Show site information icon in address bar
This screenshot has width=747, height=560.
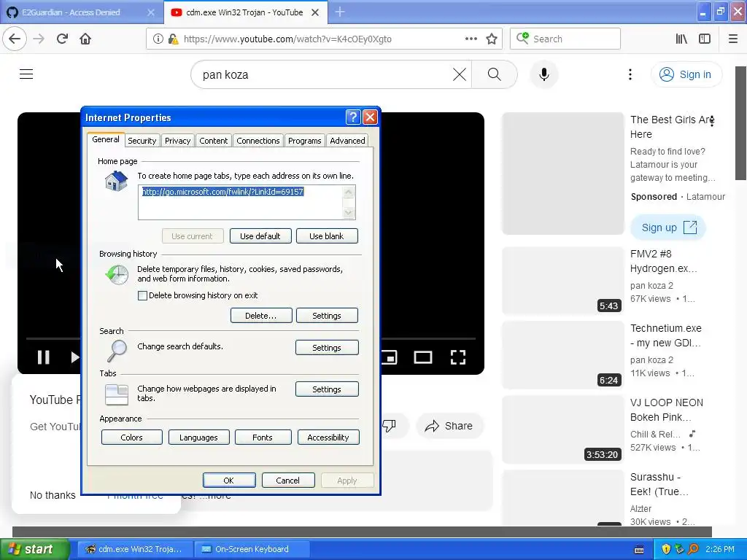tap(158, 39)
